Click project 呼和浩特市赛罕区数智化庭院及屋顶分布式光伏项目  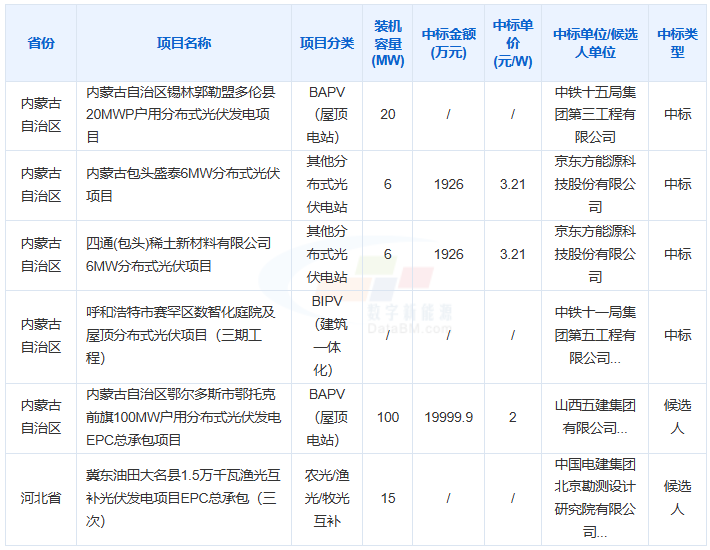pos(180,335)
